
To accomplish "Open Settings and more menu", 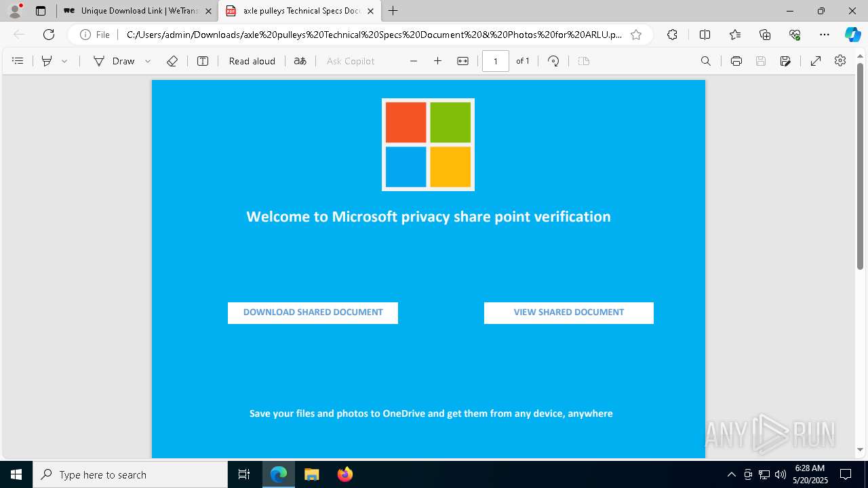I will pyautogui.click(x=825, y=35).
